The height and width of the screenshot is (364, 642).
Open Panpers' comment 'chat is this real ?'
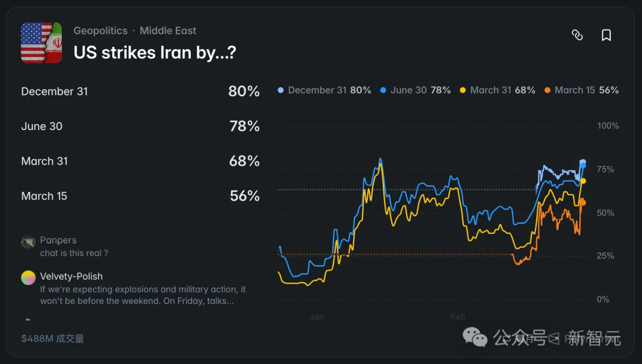click(74, 253)
